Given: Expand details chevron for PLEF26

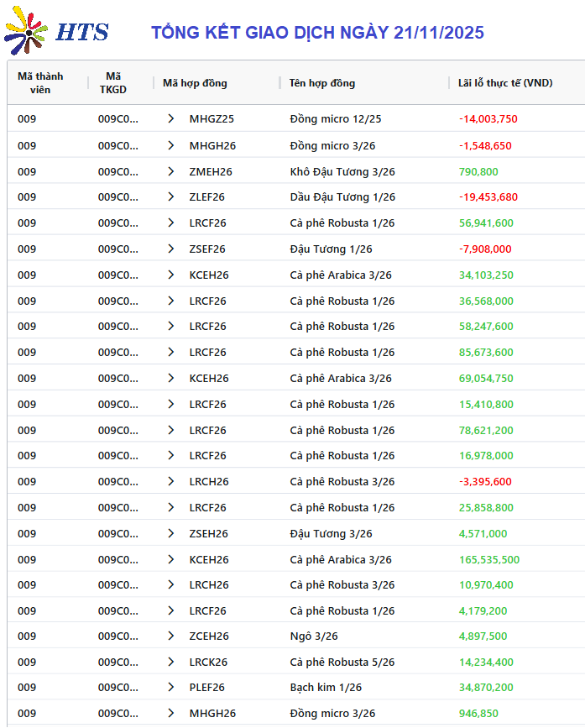Looking at the screenshot, I should coord(171,688).
